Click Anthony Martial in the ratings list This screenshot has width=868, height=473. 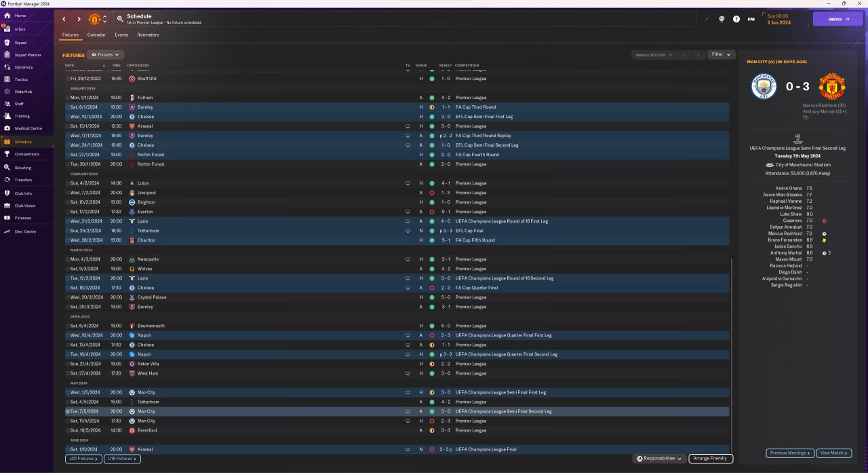(786, 253)
